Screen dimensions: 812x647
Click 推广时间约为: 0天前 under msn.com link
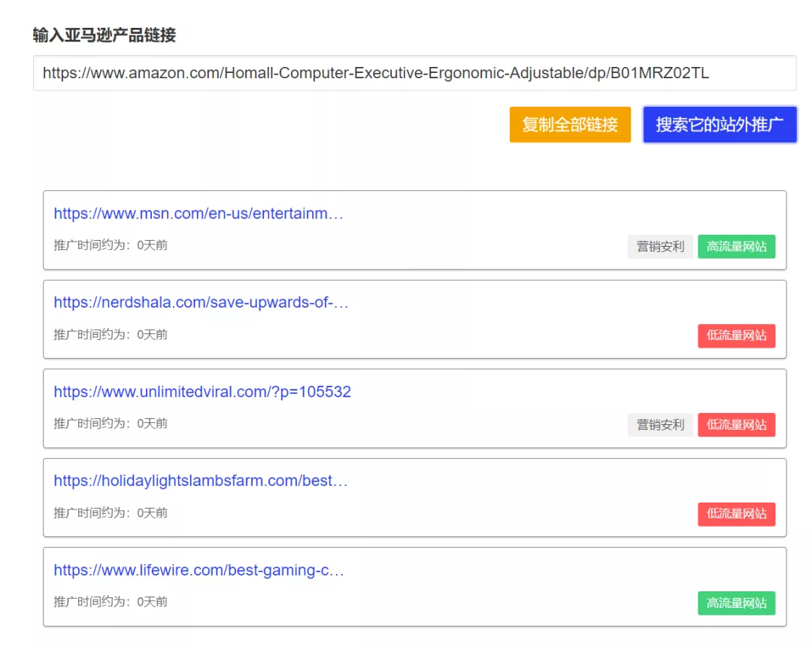point(111,245)
